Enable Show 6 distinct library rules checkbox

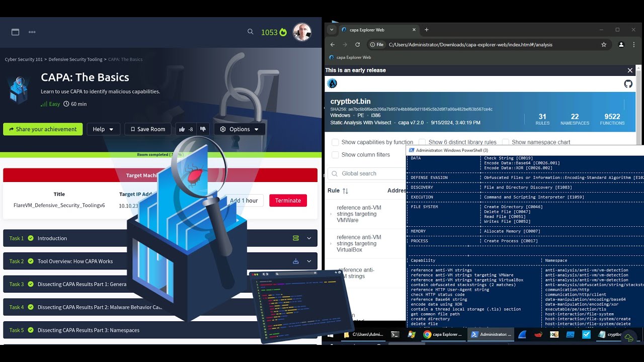[x=422, y=142]
